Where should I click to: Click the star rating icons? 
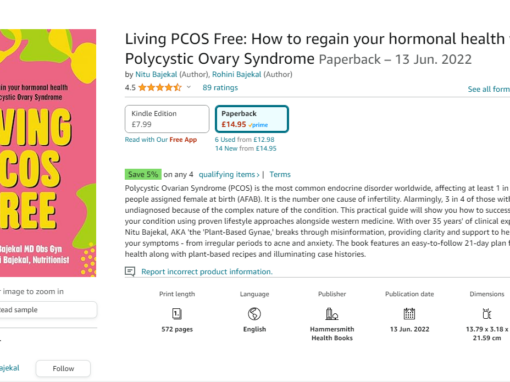tap(160, 88)
